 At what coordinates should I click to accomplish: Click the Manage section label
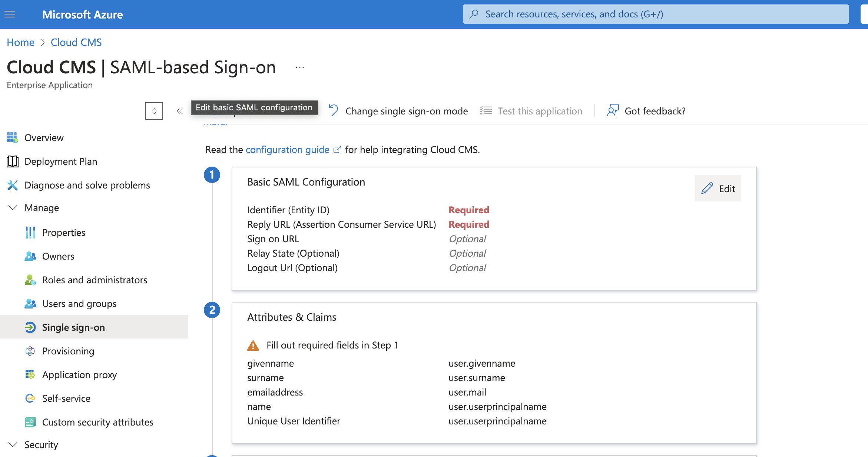tap(42, 208)
